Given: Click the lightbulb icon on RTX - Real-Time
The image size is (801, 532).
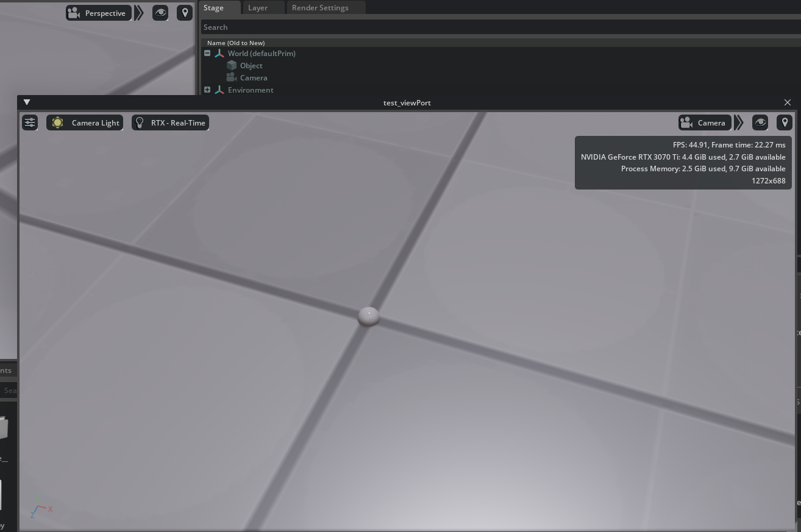Looking at the screenshot, I should point(140,122).
